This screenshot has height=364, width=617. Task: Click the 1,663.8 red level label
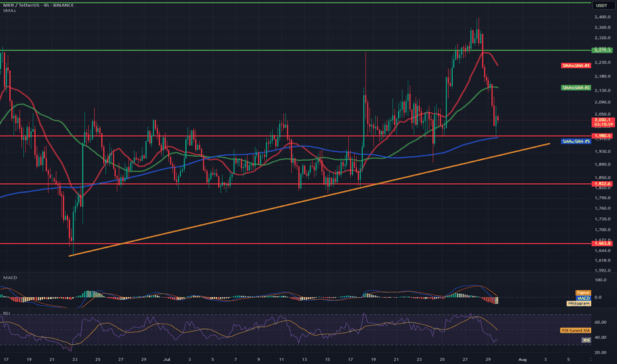coord(602,244)
